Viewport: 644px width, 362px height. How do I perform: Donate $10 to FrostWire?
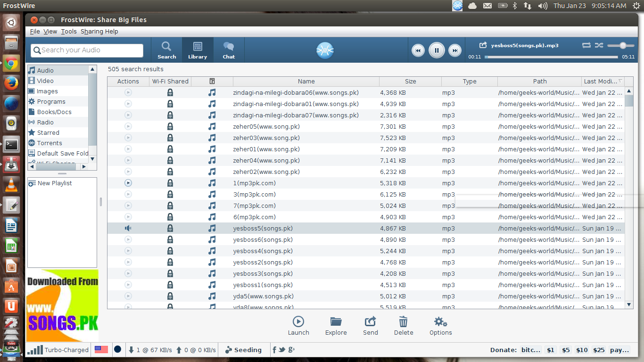point(582,350)
